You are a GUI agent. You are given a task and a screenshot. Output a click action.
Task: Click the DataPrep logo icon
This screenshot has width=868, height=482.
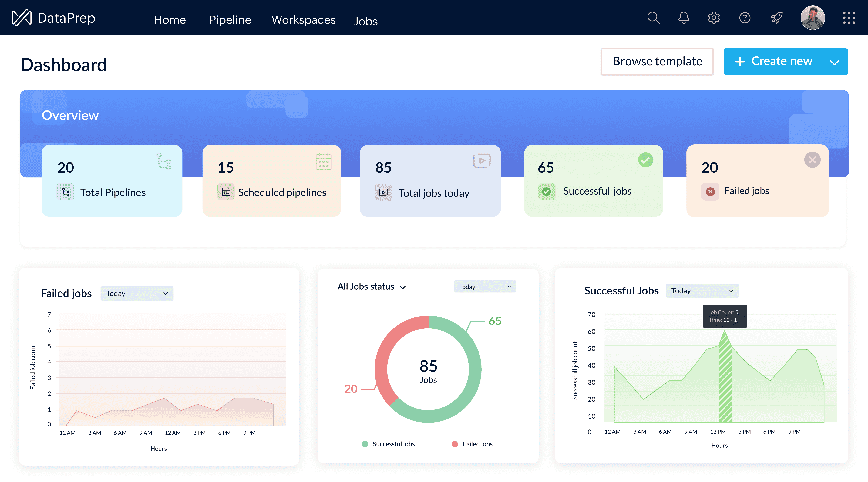point(21,18)
